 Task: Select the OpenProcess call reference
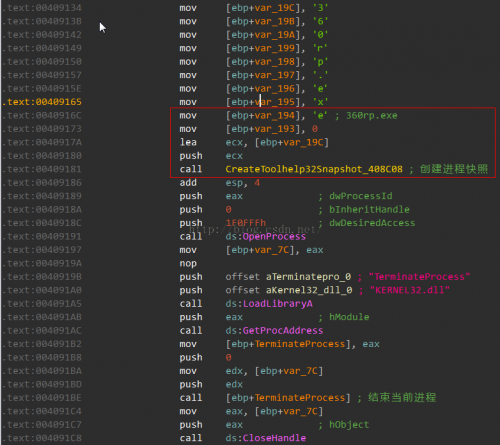[274, 236]
